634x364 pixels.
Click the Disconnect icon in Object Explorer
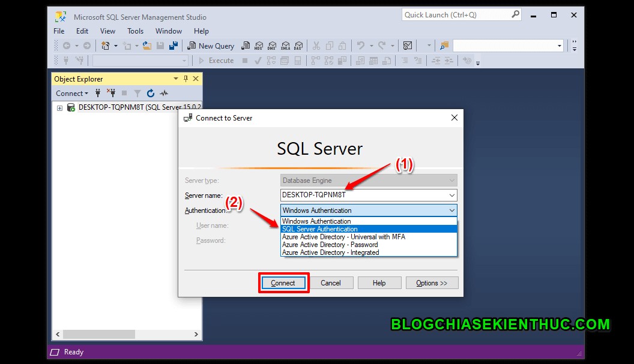(112, 93)
